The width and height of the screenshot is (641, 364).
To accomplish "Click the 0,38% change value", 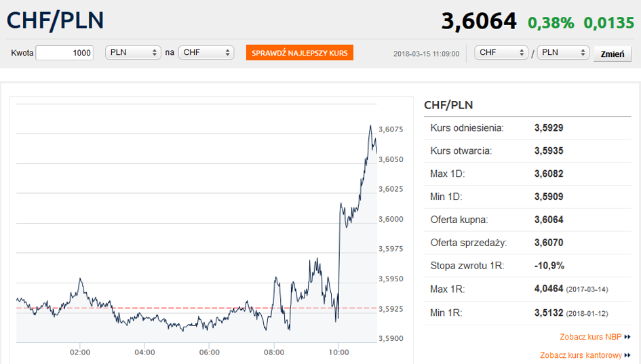I will tap(551, 23).
